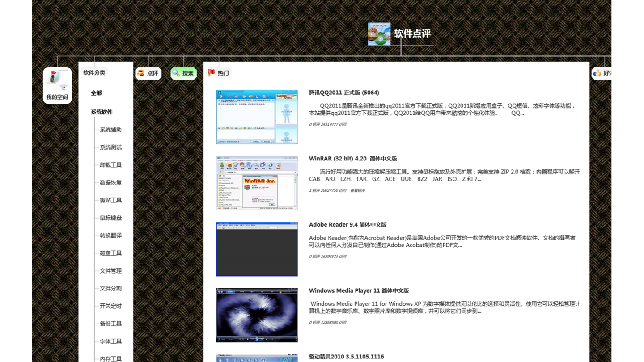Select the 剪贴工具 subcategory
Viewport: 644px width, 362px height.
click(x=110, y=200)
